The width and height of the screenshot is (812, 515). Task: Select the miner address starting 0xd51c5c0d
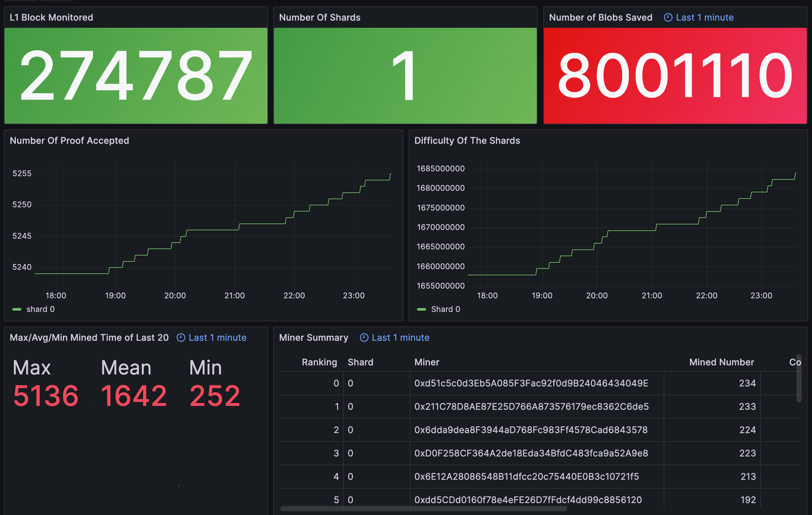tap(531, 383)
